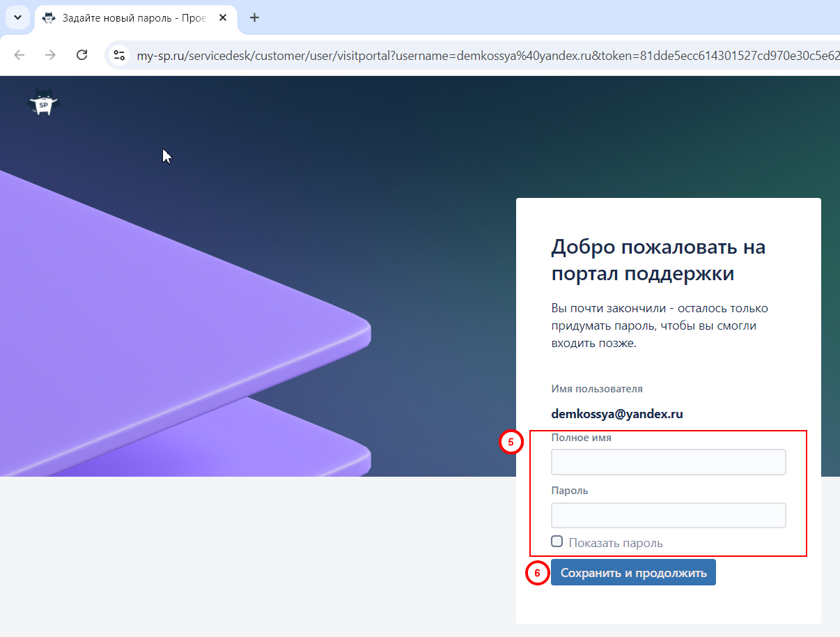This screenshot has width=840, height=637.
Task: Reload the page with the refresh icon
Action: tap(81, 55)
